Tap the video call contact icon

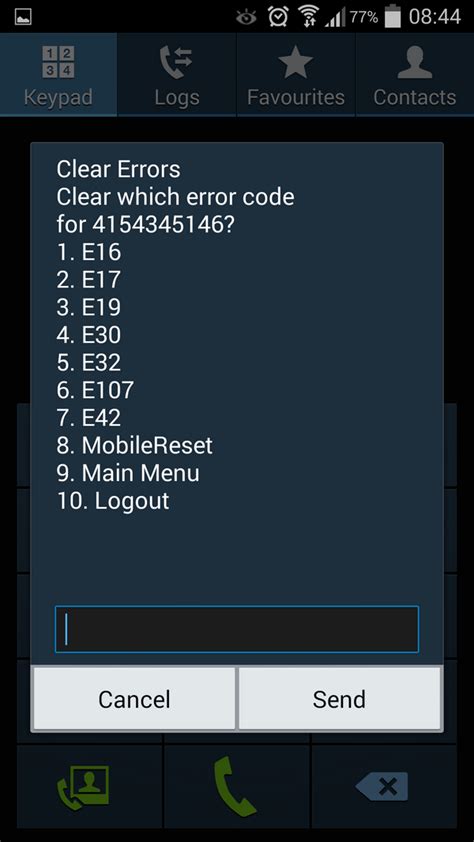84,787
